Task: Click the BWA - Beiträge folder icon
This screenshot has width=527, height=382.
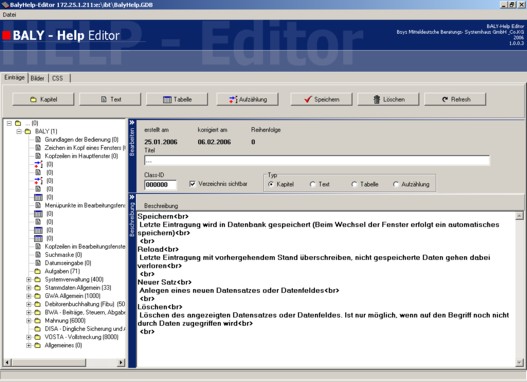Action: 38,312
